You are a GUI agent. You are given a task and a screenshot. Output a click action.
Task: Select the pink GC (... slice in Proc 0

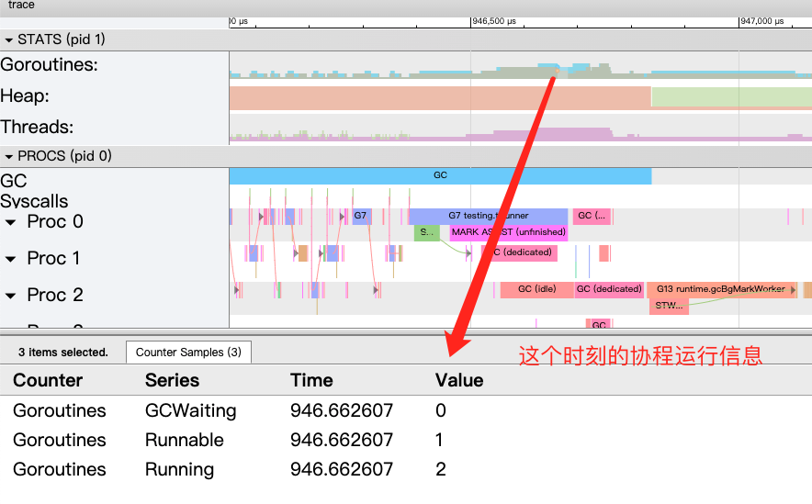(592, 216)
